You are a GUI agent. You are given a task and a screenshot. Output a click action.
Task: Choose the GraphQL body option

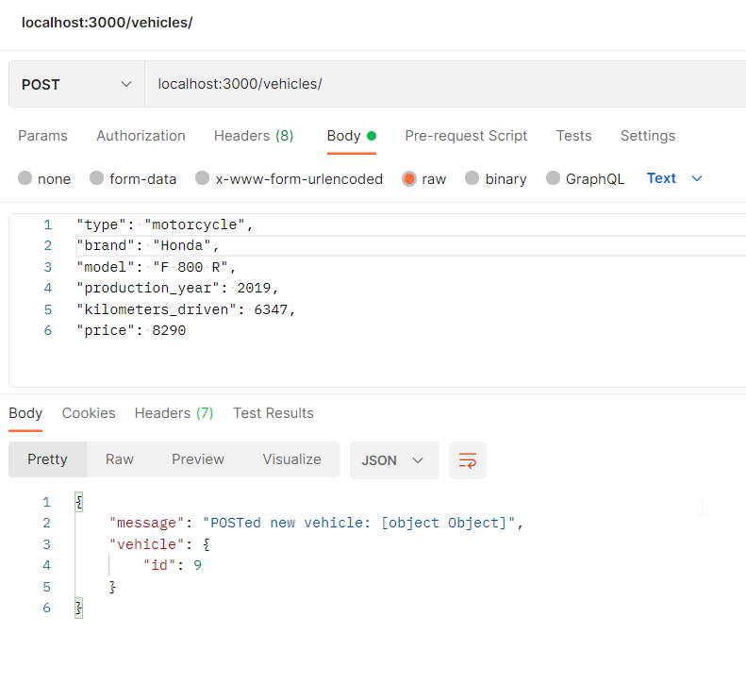point(553,178)
